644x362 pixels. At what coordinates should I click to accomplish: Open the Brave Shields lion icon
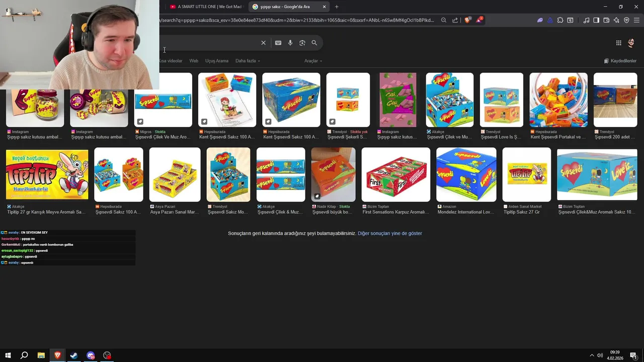point(467,20)
